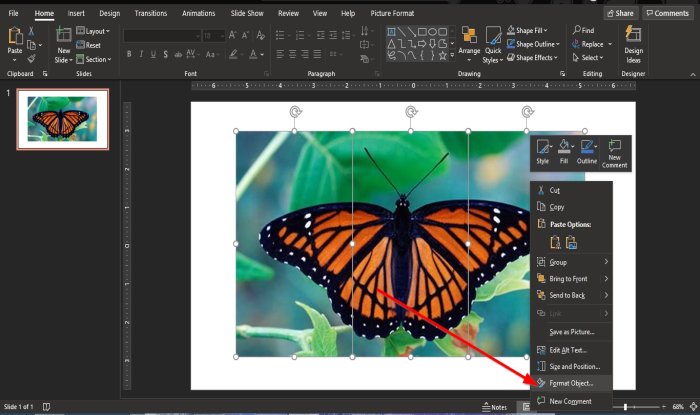Toggle the Notes pane in status bar
This screenshot has width=700, height=415.
point(493,407)
